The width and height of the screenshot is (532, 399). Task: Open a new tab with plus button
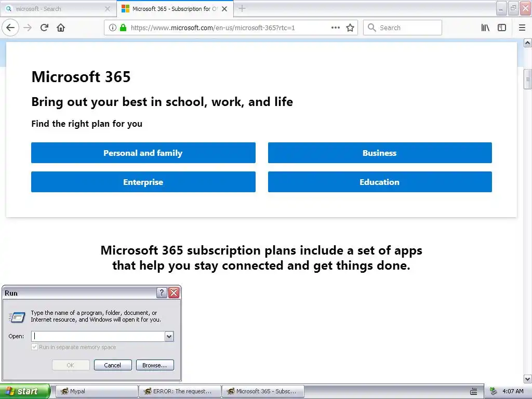click(242, 8)
